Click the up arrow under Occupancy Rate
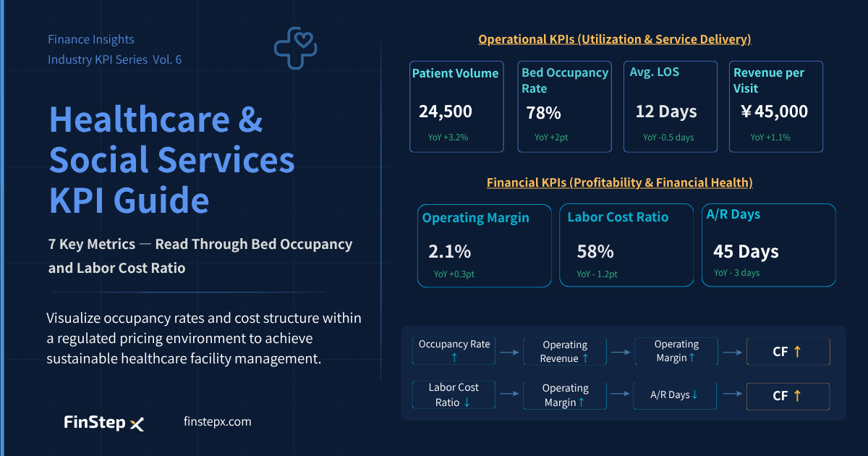The image size is (868, 456). pyautogui.click(x=454, y=358)
